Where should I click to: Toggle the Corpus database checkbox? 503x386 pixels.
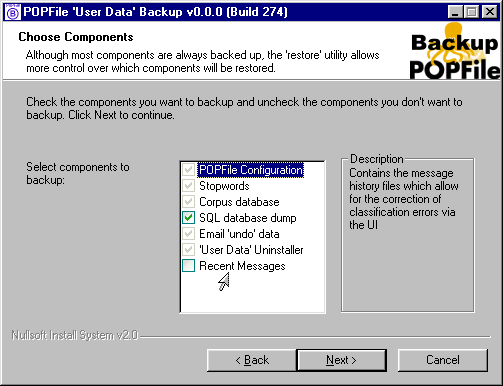188,202
